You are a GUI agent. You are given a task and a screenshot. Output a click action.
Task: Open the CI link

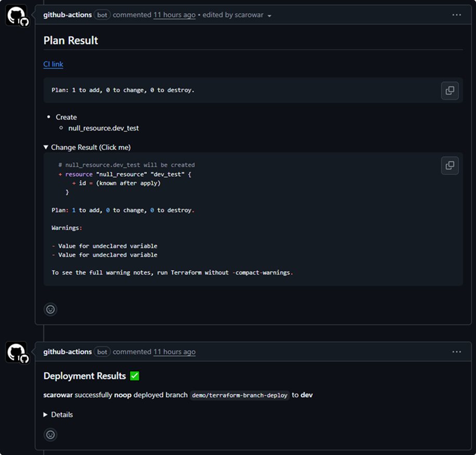pyautogui.click(x=53, y=64)
